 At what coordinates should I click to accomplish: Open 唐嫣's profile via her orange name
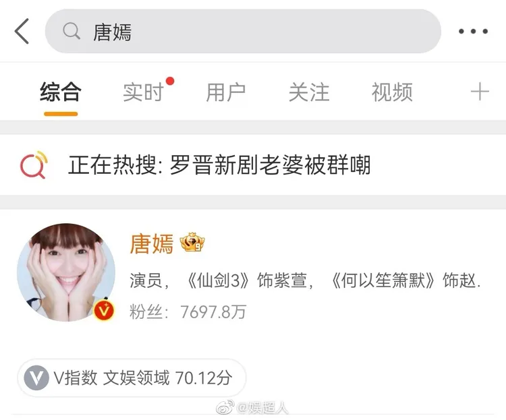coord(152,243)
